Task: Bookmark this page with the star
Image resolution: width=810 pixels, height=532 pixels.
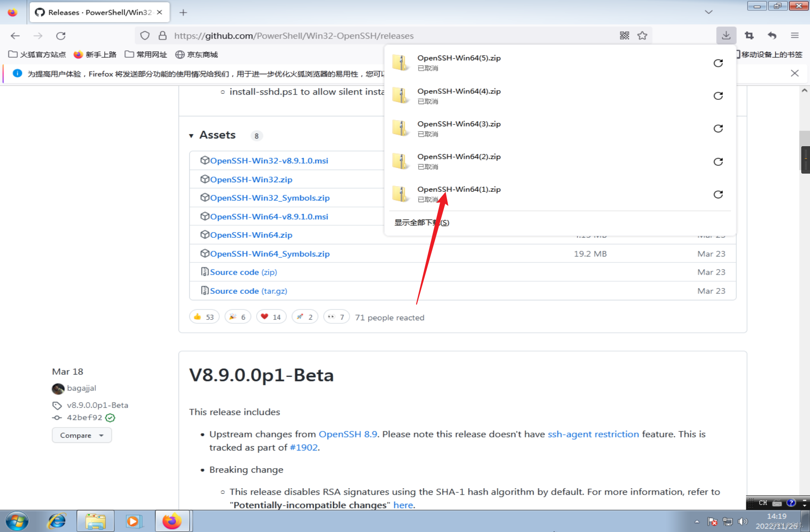Action: click(x=642, y=36)
